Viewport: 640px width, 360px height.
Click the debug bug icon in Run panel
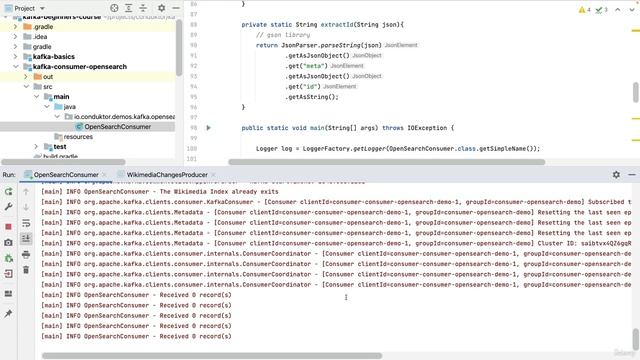[8, 258]
